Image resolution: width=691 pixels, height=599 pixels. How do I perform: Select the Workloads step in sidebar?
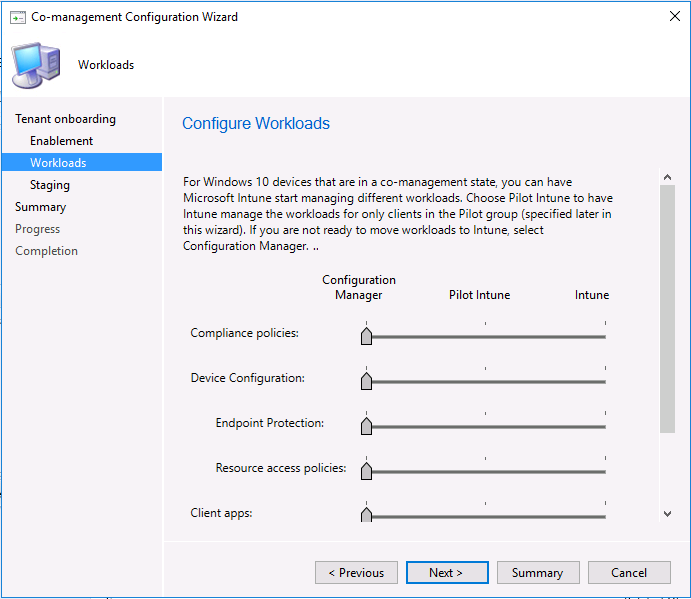tap(82, 162)
